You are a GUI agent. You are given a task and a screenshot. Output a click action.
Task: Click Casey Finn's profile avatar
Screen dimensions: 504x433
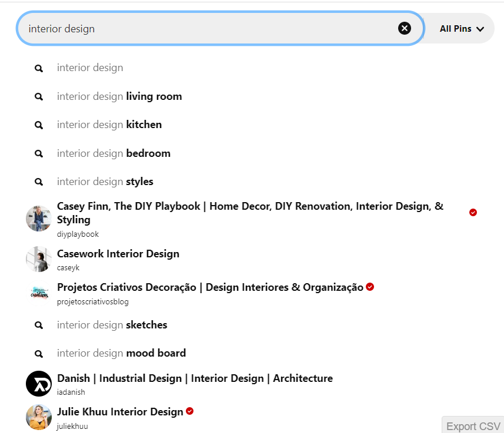click(39, 219)
